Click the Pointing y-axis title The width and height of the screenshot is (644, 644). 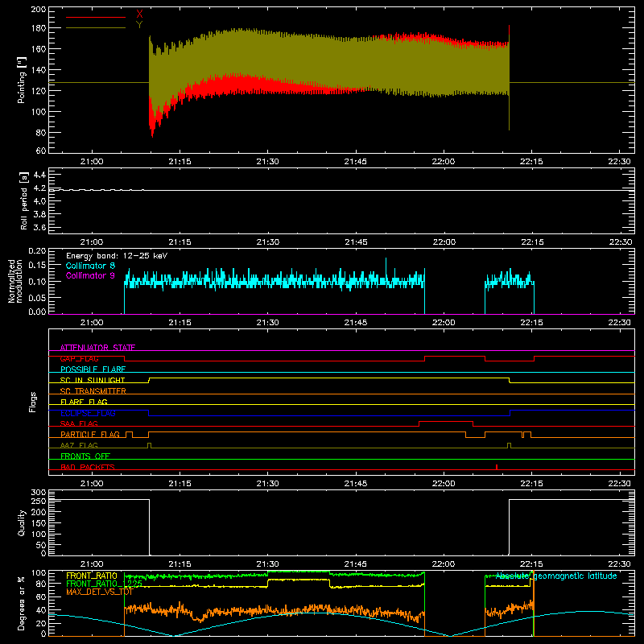(x=22, y=80)
